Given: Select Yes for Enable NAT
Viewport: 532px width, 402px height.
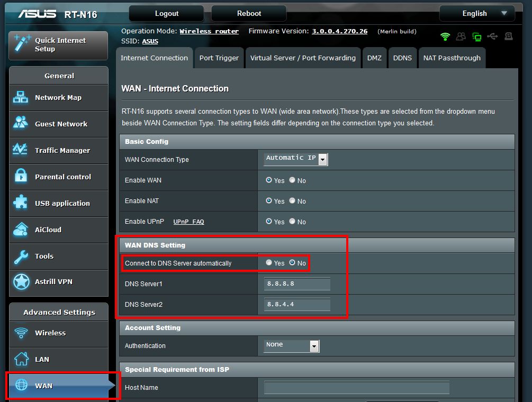Looking at the screenshot, I should pyautogui.click(x=269, y=200).
